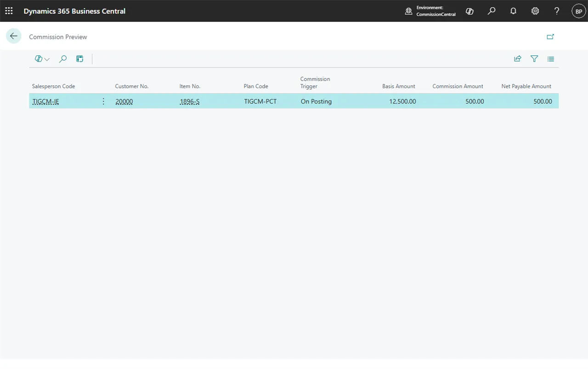Open page in new window
This screenshot has height=369, width=588.
[550, 37]
